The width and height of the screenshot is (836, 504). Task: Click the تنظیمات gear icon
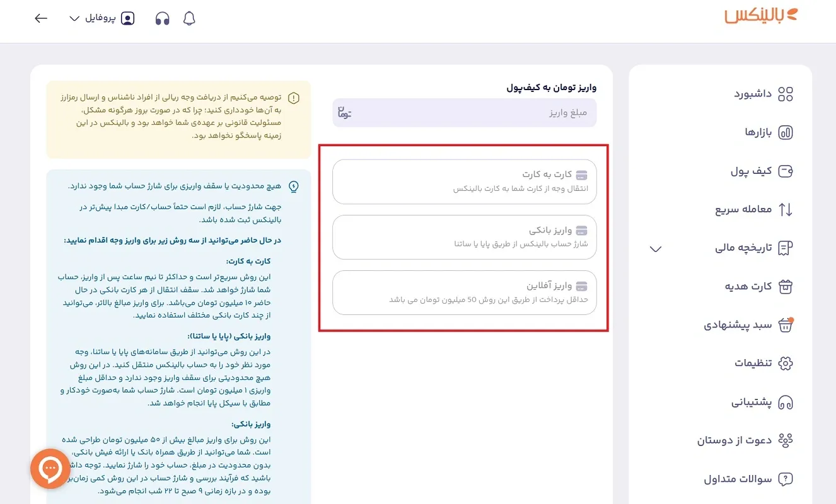(x=786, y=364)
